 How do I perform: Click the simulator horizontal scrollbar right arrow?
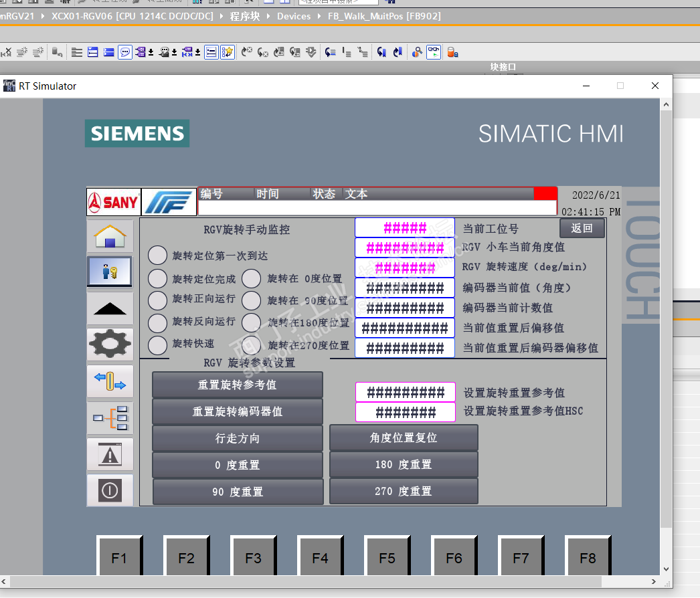(654, 581)
